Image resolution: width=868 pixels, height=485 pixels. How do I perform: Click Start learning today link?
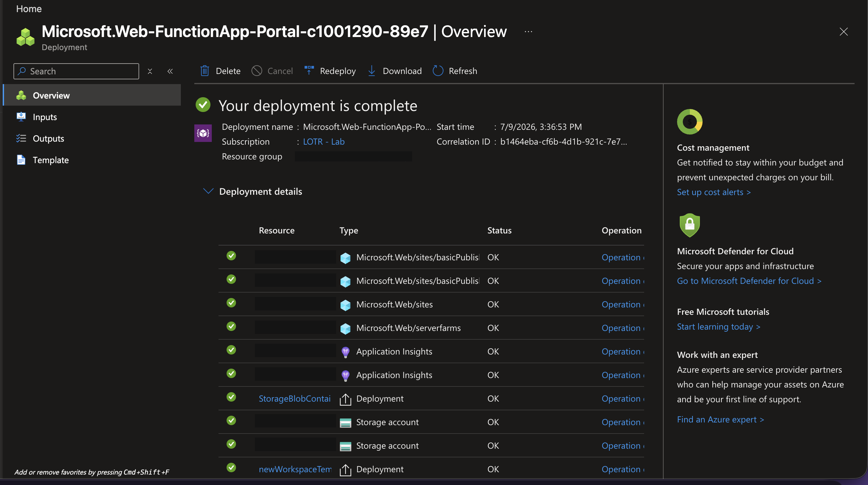[718, 327]
